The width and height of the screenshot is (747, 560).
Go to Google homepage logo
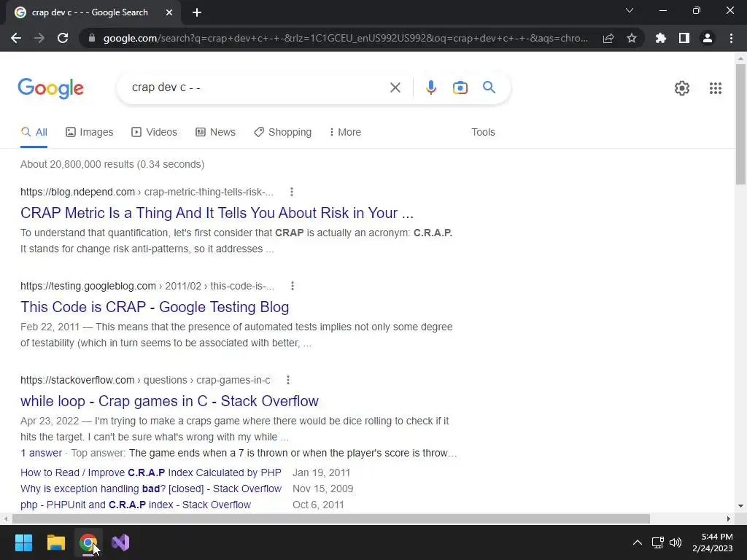pos(51,88)
